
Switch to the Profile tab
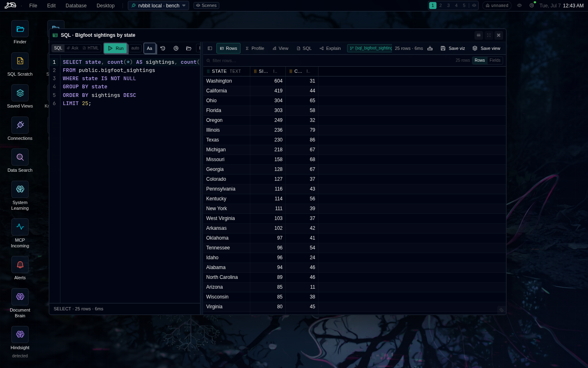pos(255,48)
